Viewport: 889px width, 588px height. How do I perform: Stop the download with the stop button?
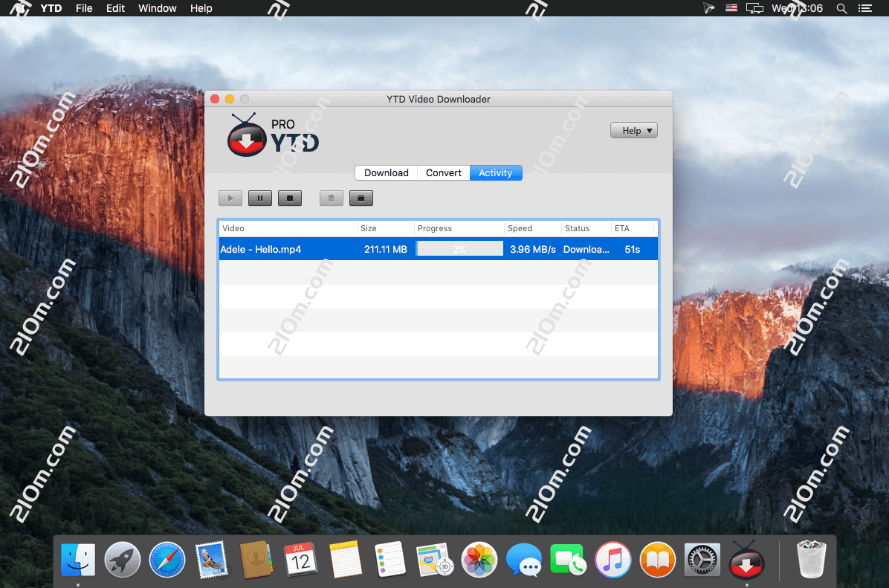[x=290, y=198]
